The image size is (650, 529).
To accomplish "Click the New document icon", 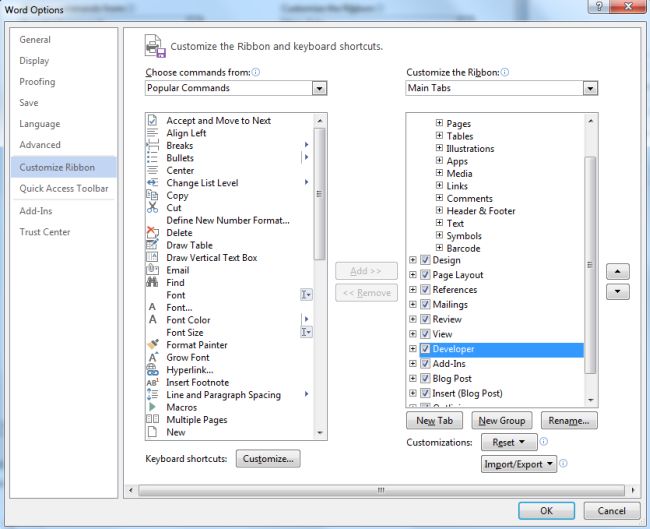I will tap(152, 432).
